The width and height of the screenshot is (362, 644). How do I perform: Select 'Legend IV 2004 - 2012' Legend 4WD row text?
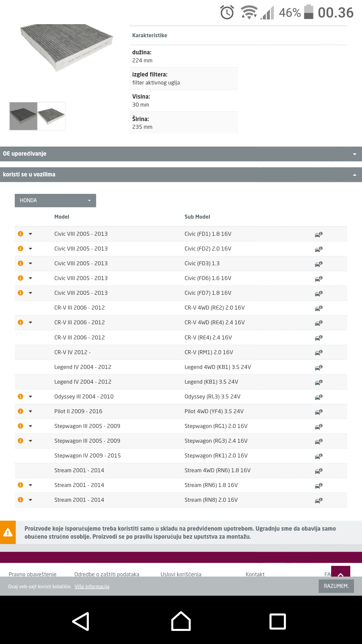83,367
